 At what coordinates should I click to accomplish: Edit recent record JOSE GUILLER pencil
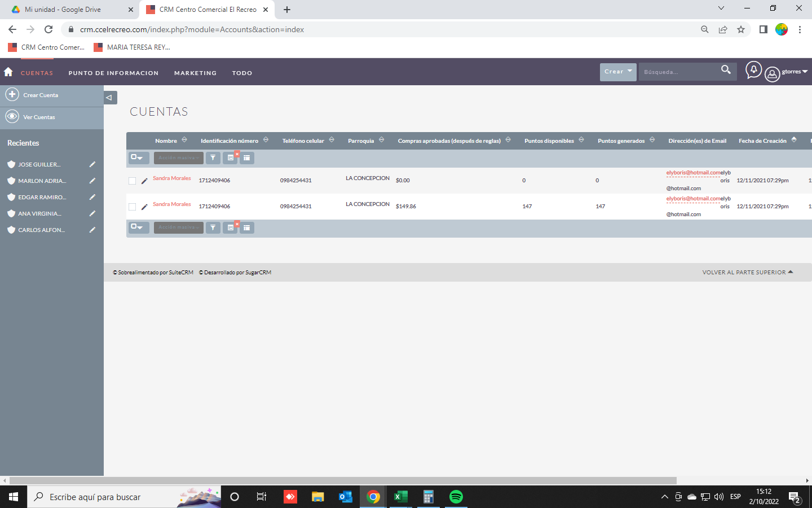[92, 164]
